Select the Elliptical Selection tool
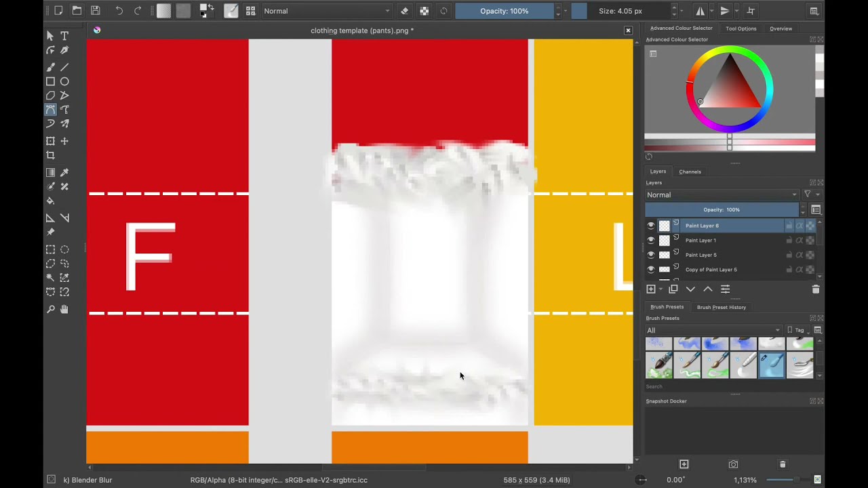This screenshot has width=868, height=488. click(x=64, y=249)
